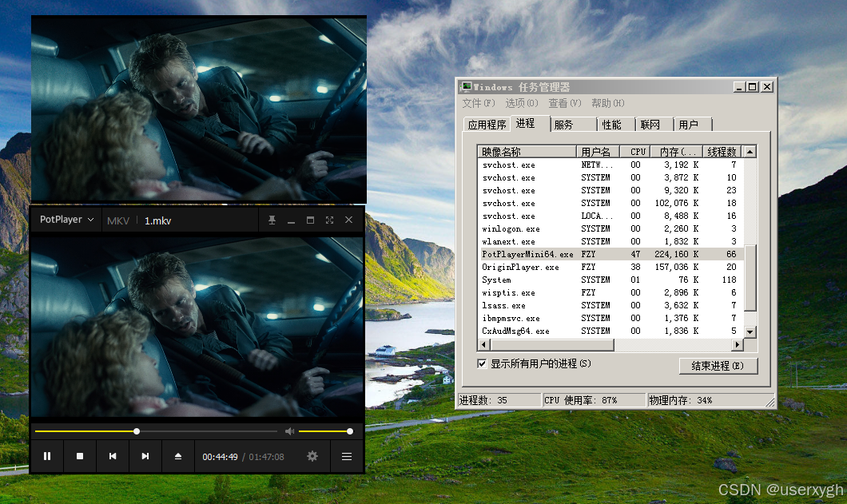Screen dimensions: 847x504
Task: Click the PotPlayer video display area
Action: click(197, 327)
